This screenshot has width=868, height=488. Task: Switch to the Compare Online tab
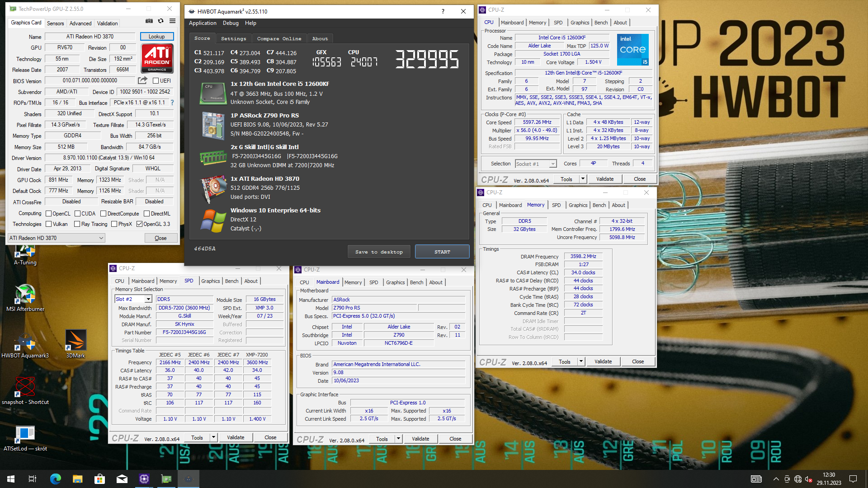click(x=279, y=39)
